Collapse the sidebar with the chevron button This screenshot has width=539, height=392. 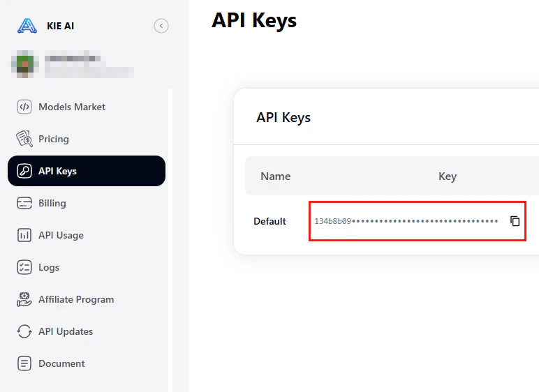(161, 26)
